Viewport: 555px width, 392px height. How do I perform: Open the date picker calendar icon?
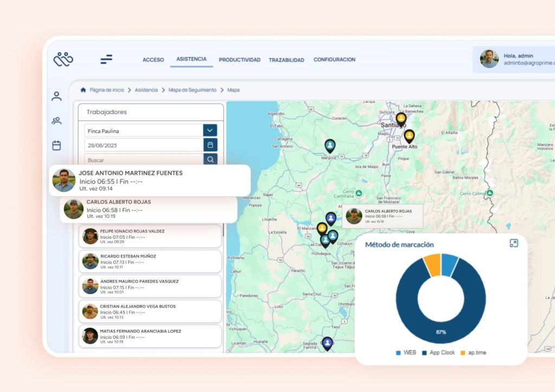[210, 145]
